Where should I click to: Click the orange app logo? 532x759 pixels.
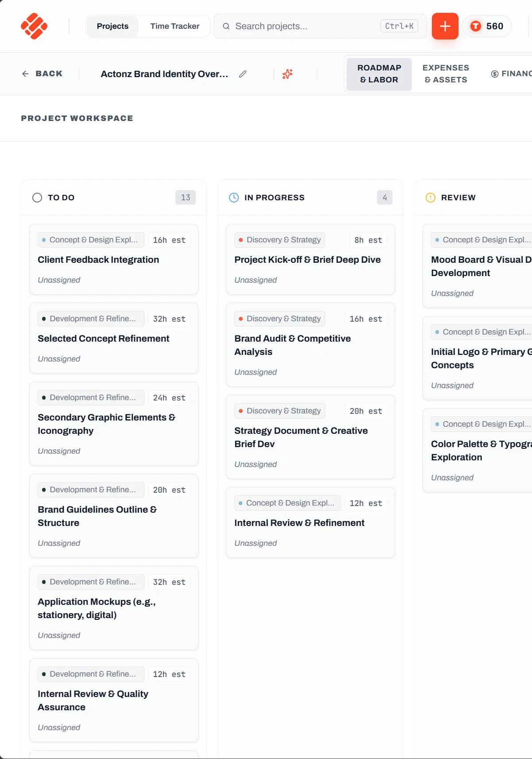tap(34, 26)
